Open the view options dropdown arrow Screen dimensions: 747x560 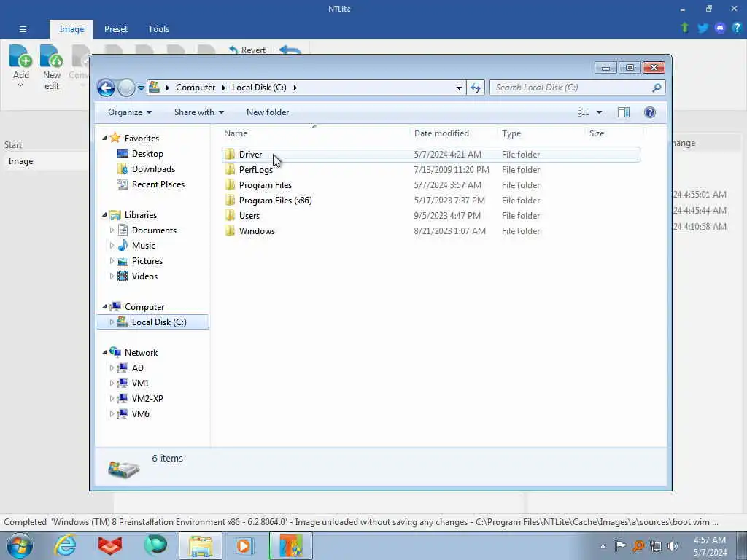pos(600,112)
